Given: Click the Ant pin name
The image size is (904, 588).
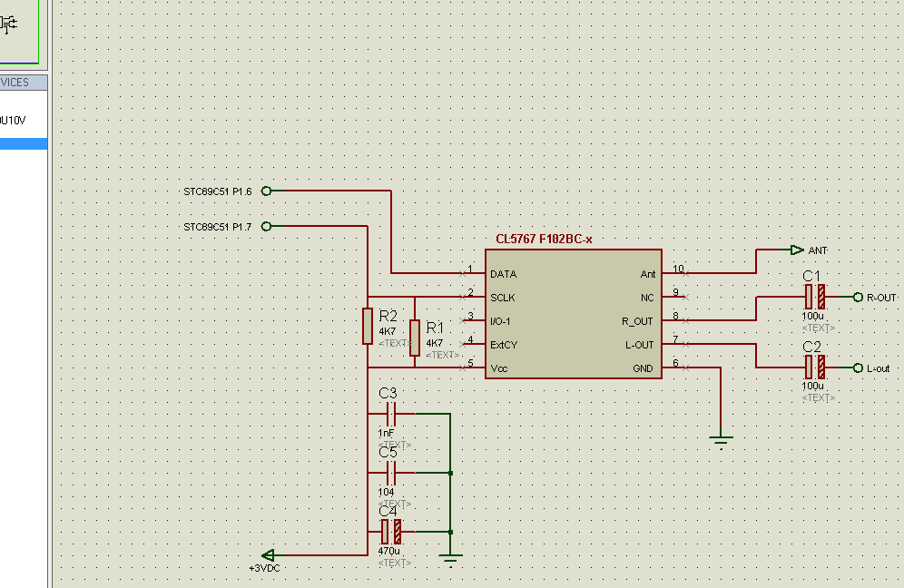Looking at the screenshot, I should (x=647, y=274).
